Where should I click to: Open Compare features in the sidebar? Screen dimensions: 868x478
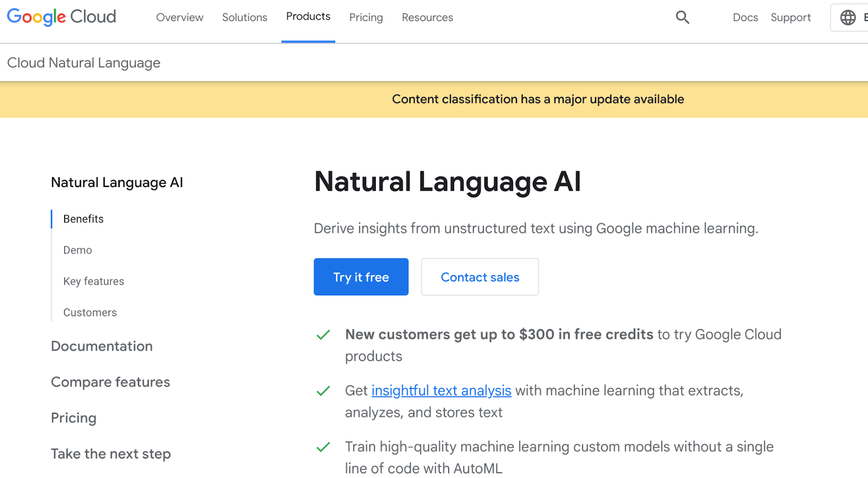click(110, 382)
